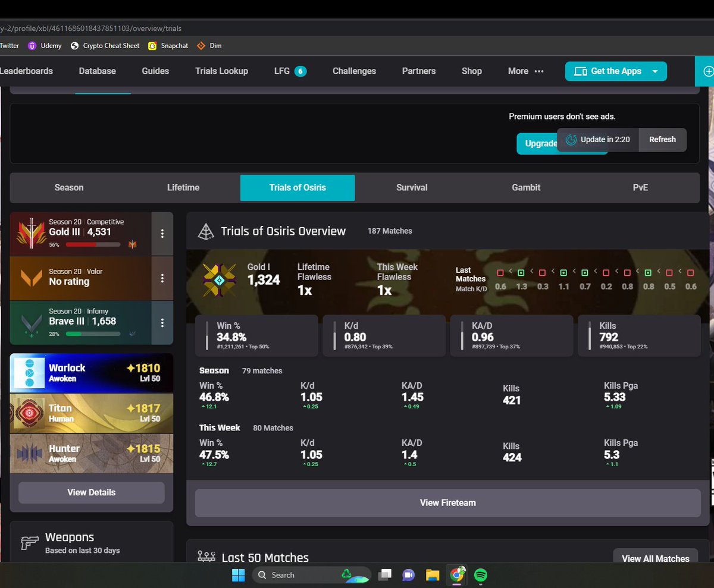Click the Competitive 56% progress bar

93,244
